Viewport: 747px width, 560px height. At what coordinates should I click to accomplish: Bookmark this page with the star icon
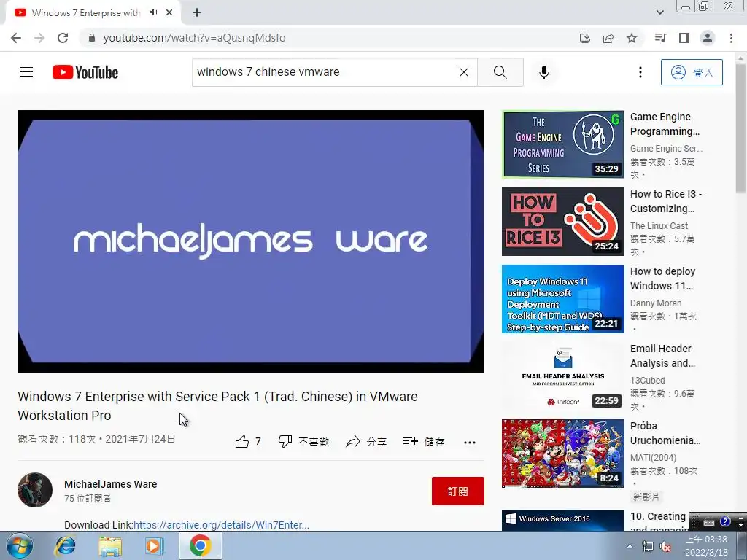pos(632,38)
